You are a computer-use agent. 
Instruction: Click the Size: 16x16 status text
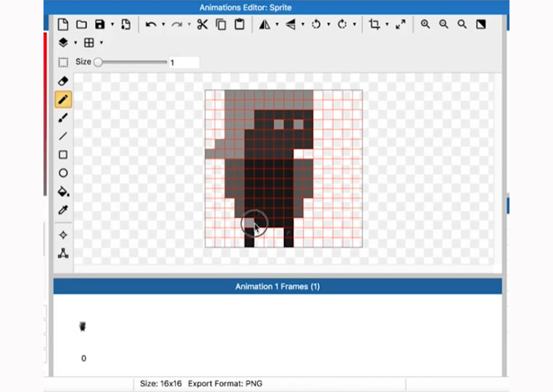pos(161,383)
